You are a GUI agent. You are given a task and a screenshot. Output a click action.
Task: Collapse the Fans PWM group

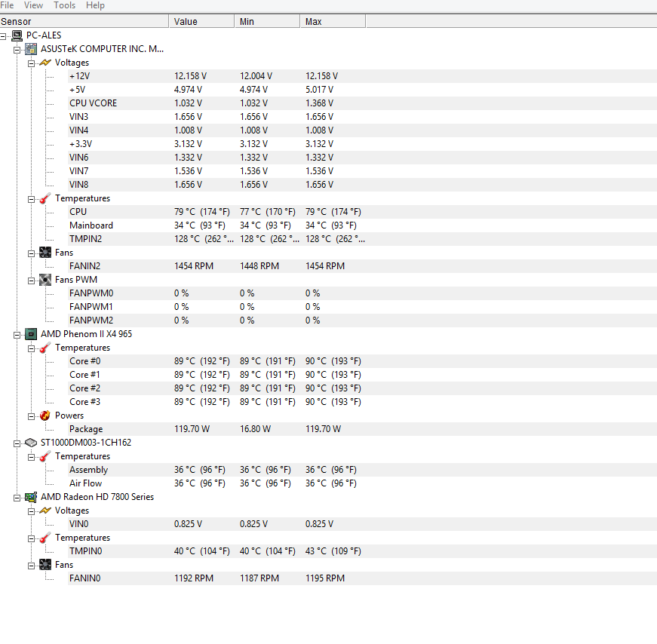point(31,281)
